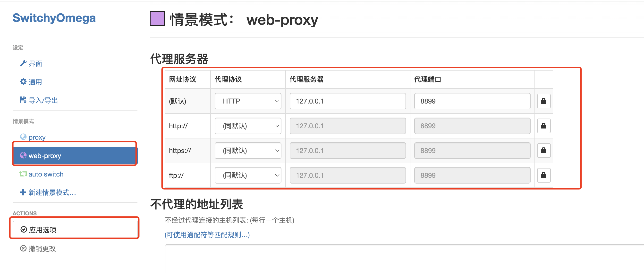Click the gear icon beside 通用
Viewport: 644px width, 273px height.
[x=23, y=82]
